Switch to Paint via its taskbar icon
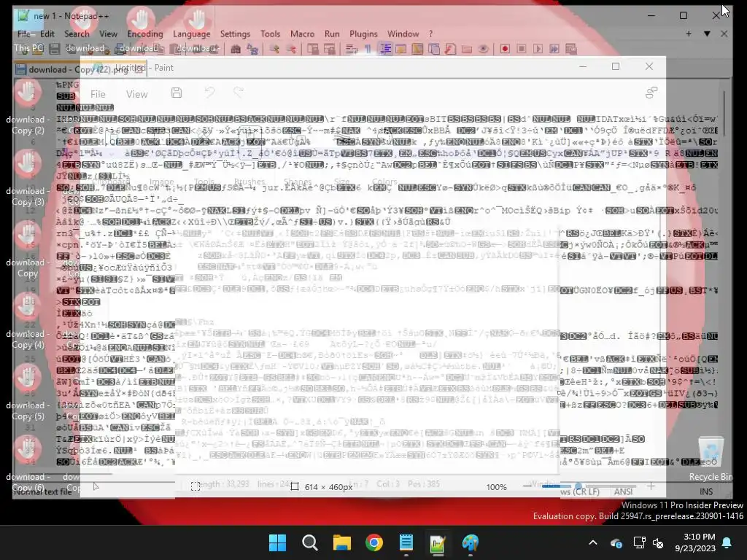 click(471, 542)
